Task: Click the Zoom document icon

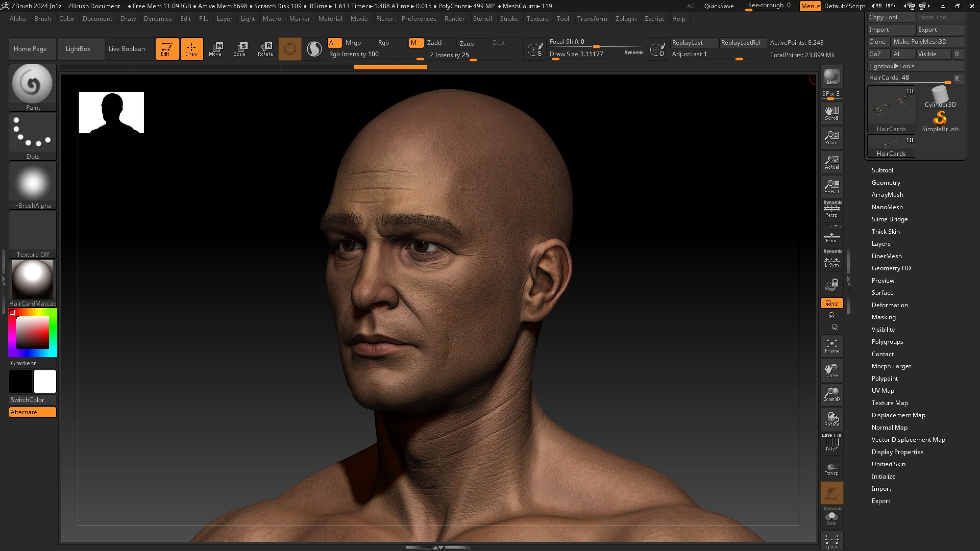Action: [x=832, y=138]
